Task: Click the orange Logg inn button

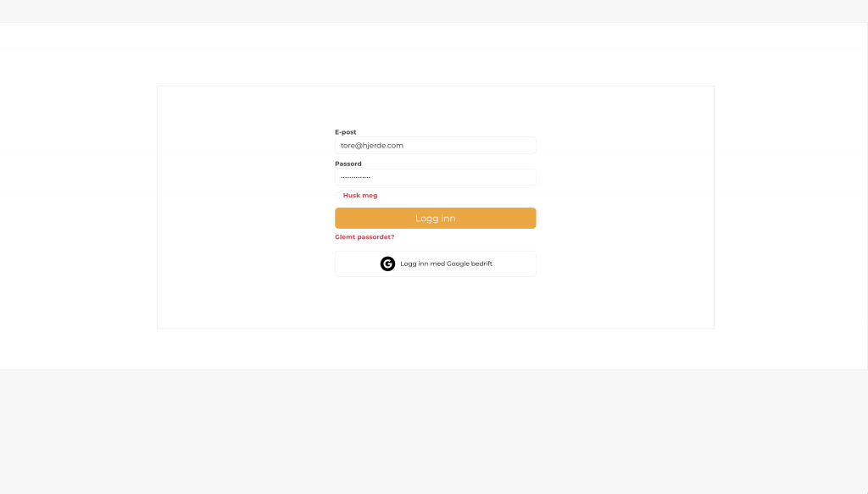Action: pyautogui.click(x=435, y=218)
